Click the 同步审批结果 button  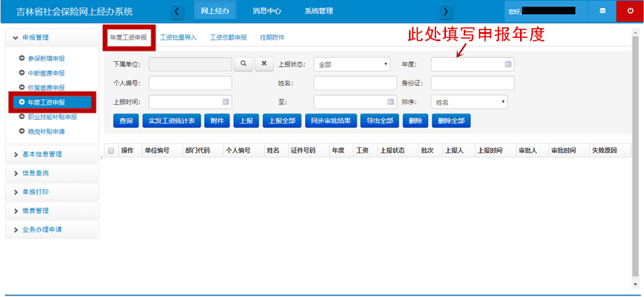331,121
